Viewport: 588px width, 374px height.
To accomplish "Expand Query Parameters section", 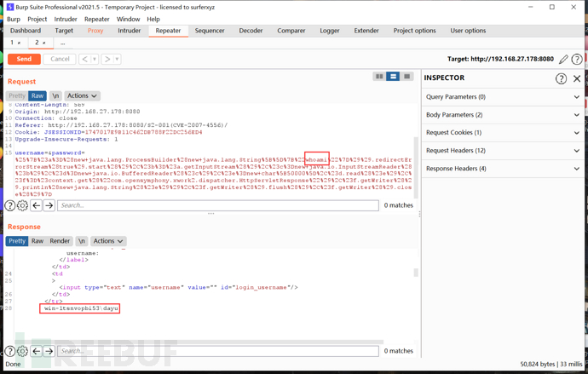I will (503, 97).
